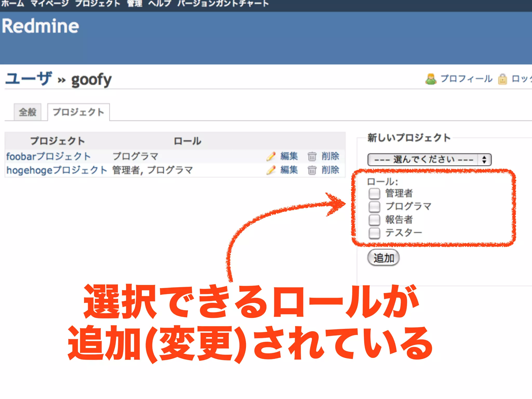The image size is (532, 399).
Task: Open ヘルプ in top menu
Action: [x=160, y=4]
